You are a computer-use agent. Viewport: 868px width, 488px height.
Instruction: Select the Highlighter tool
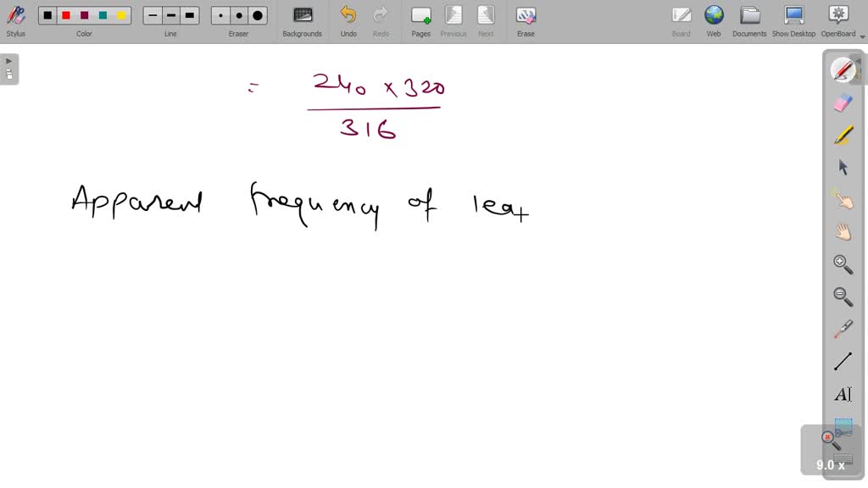coord(842,134)
